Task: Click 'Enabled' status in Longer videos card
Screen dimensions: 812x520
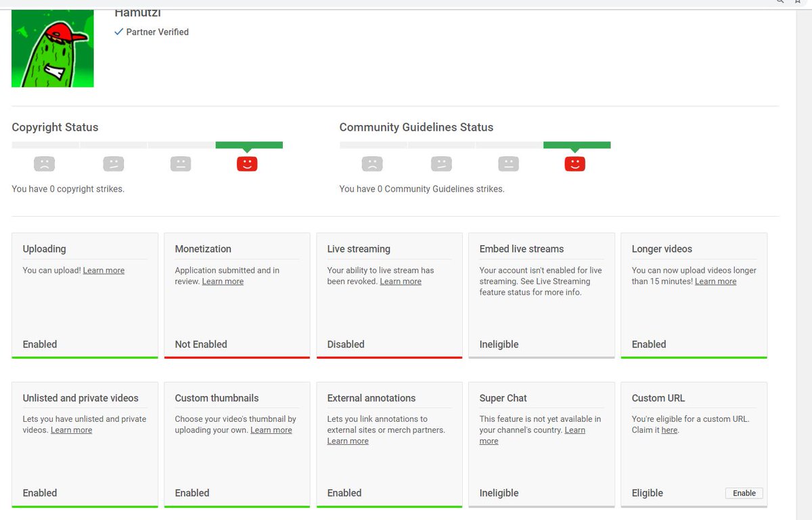Action: 649,344
